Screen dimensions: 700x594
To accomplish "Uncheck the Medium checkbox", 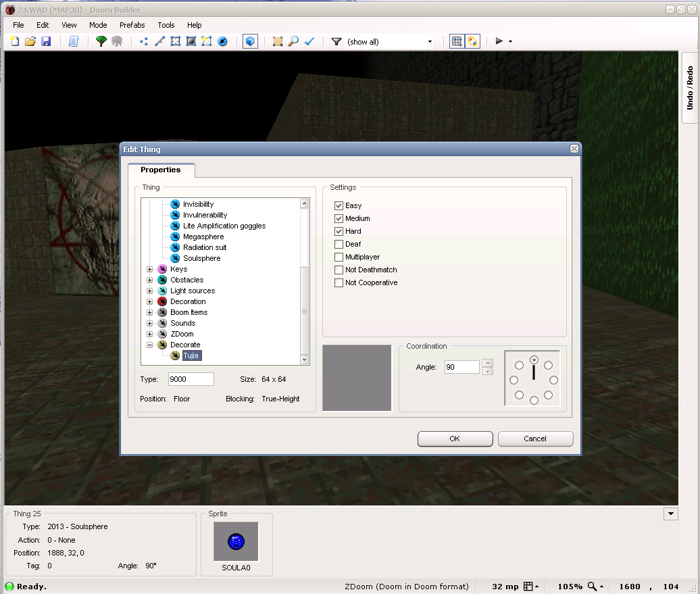I will (339, 218).
